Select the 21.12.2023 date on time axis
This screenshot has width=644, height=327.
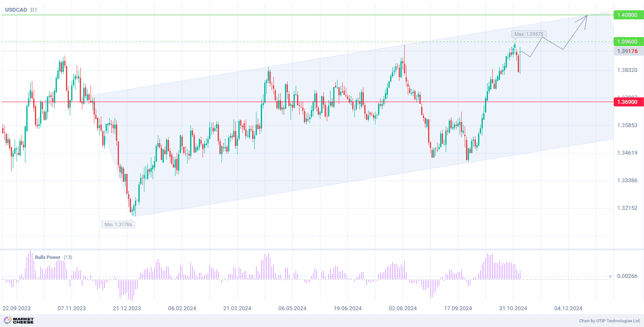tap(127, 308)
